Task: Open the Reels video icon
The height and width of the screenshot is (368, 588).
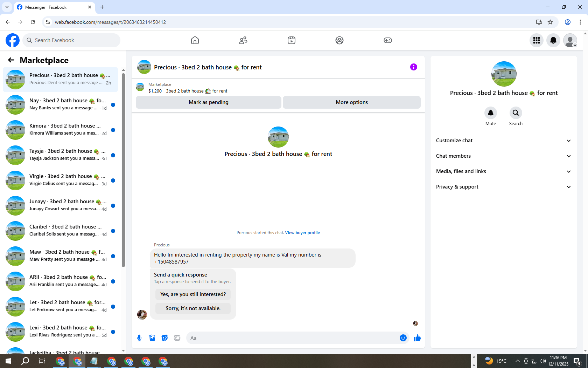Action: tap(292, 40)
